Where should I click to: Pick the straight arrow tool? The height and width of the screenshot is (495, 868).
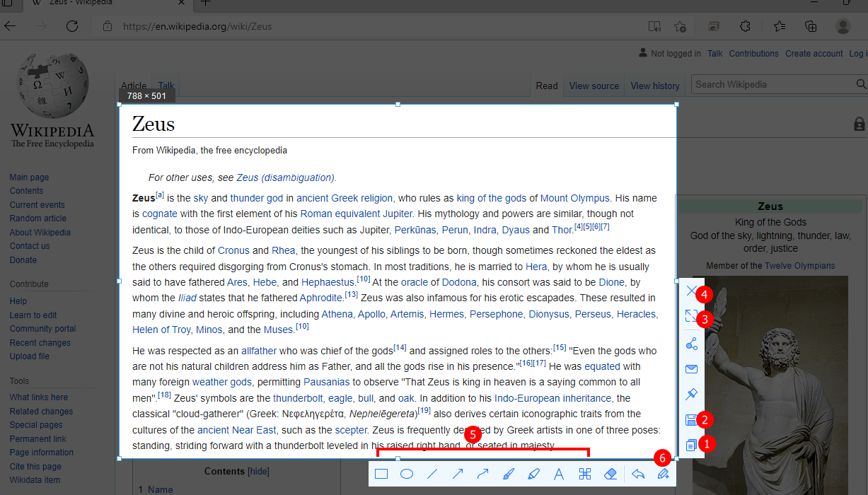pyautogui.click(x=458, y=474)
